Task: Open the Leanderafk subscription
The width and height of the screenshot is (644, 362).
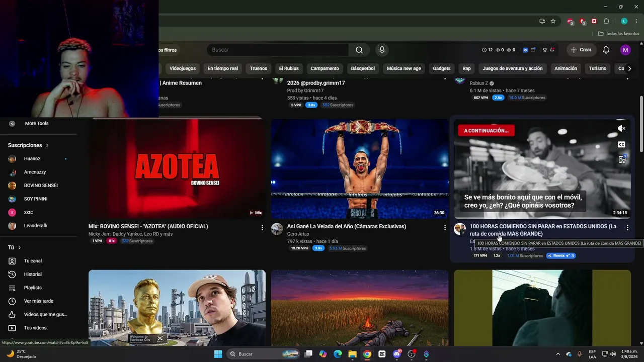Action: pyautogui.click(x=36, y=226)
